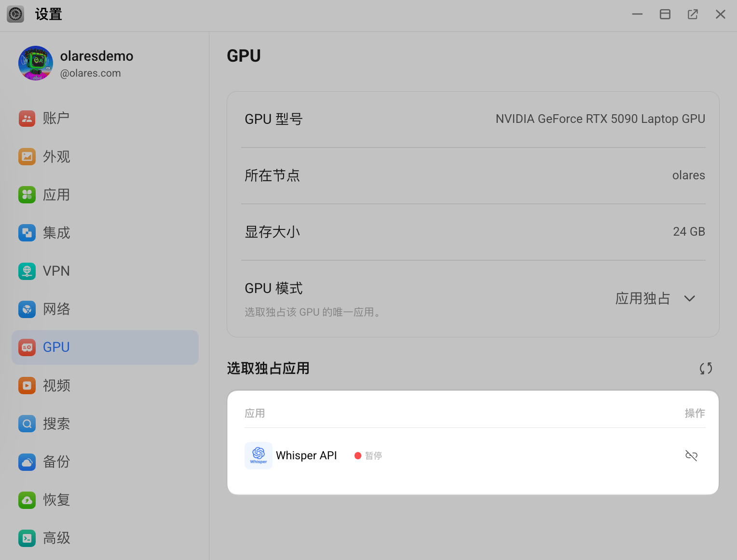Screen dimensions: 737x560
Task: Toggle the split-screen window control
Action: click(665, 14)
